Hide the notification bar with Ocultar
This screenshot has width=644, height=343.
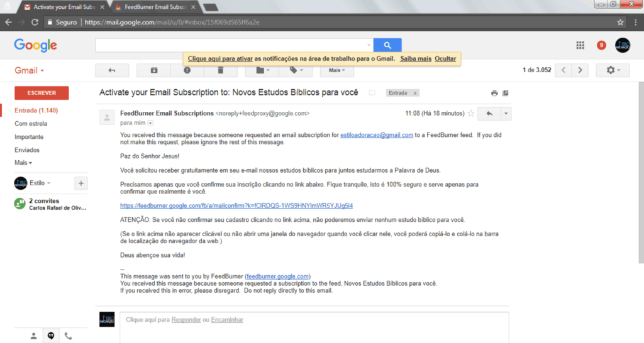click(445, 58)
